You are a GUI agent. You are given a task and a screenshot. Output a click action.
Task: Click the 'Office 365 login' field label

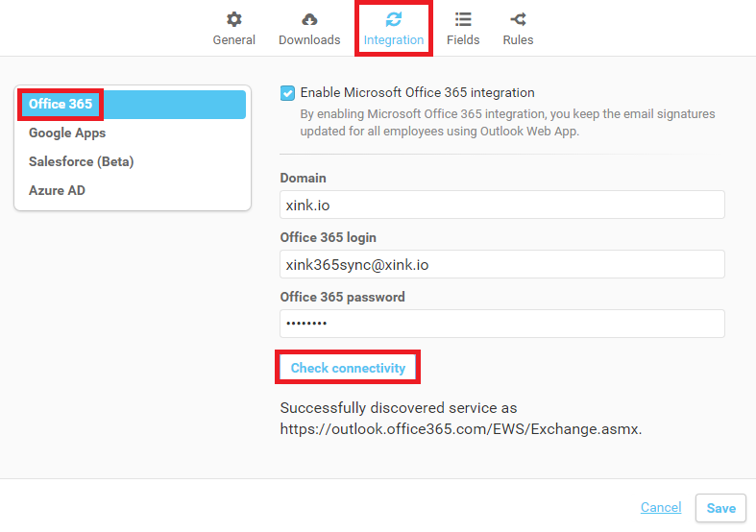coord(328,237)
